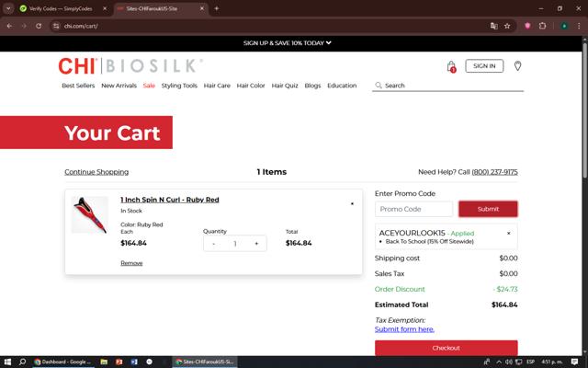The image size is (588, 368).
Task: Click the Submit form here tax exemption link
Action: coord(404,329)
